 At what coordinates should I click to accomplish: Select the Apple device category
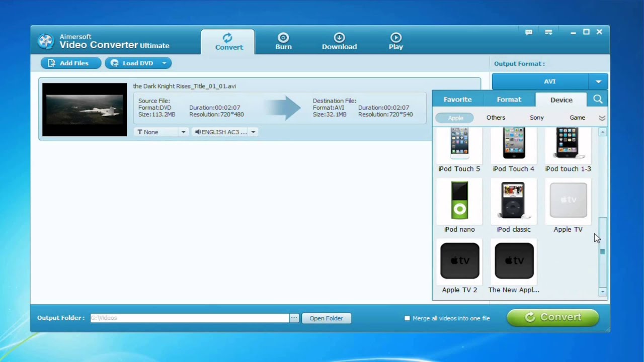click(x=455, y=118)
